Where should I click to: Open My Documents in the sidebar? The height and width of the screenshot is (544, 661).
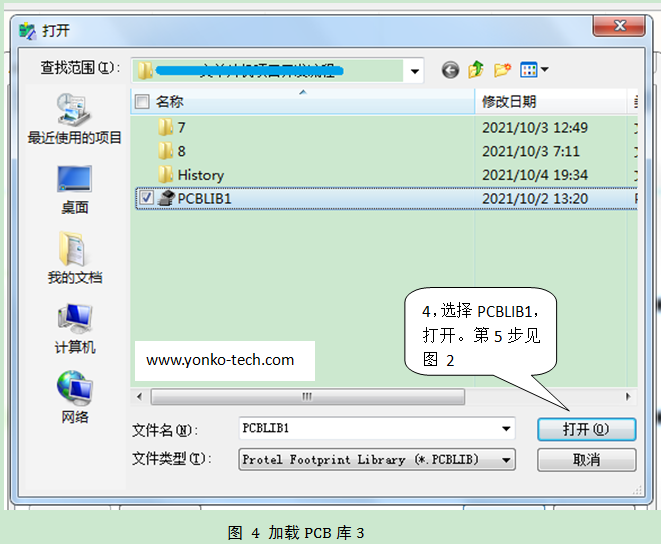click(x=74, y=258)
